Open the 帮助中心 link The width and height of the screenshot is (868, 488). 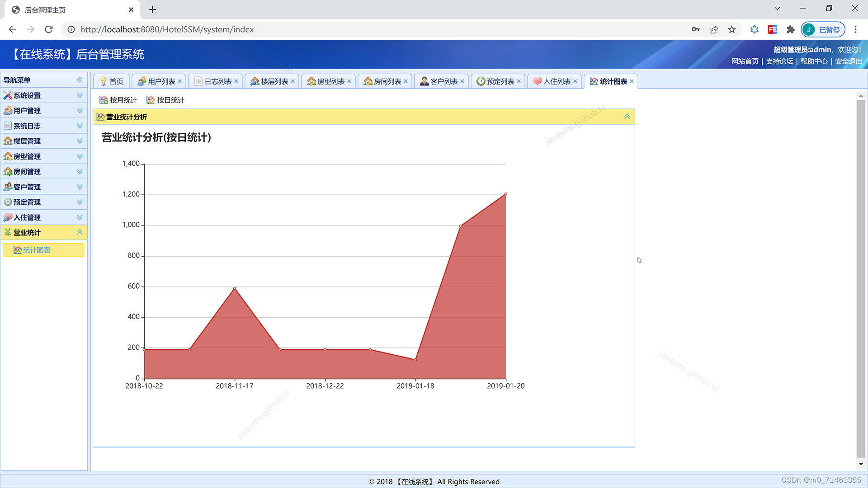click(814, 61)
